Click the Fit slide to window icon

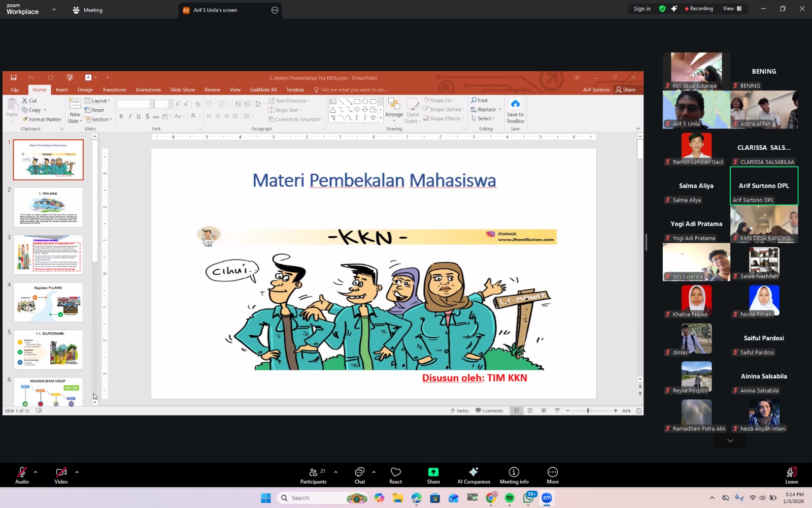coord(639,410)
